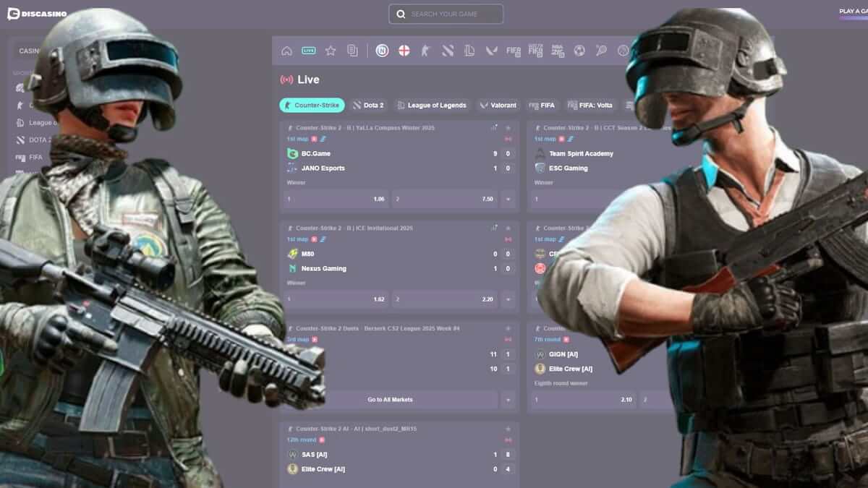Image resolution: width=868 pixels, height=488 pixels.
Task: Bet on BC.Game at odds 1.06
Action: (336, 199)
